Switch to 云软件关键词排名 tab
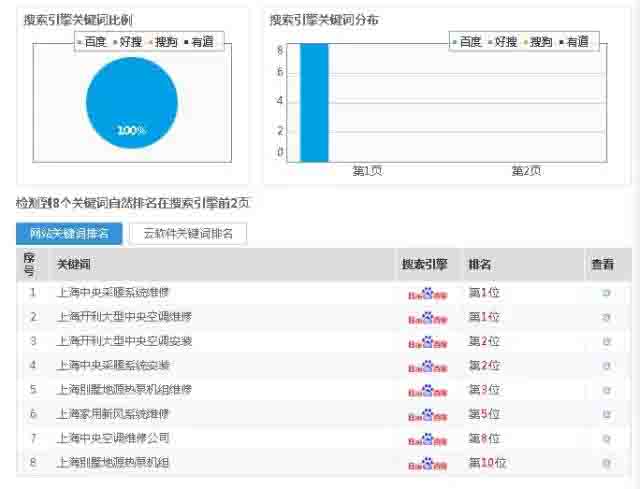The height and width of the screenshot is (489, 640). 188,234
